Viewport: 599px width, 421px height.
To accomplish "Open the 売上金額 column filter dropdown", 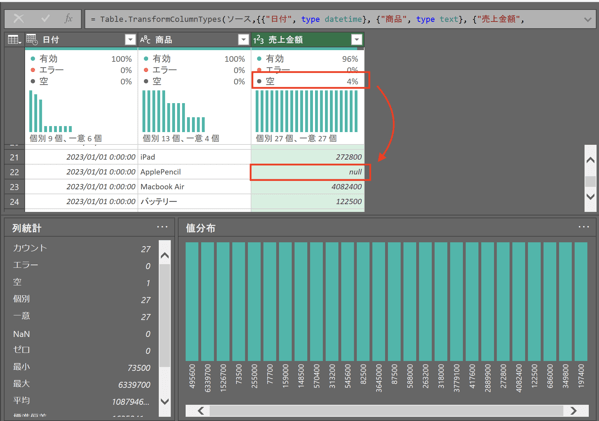I will pos(356,39).
